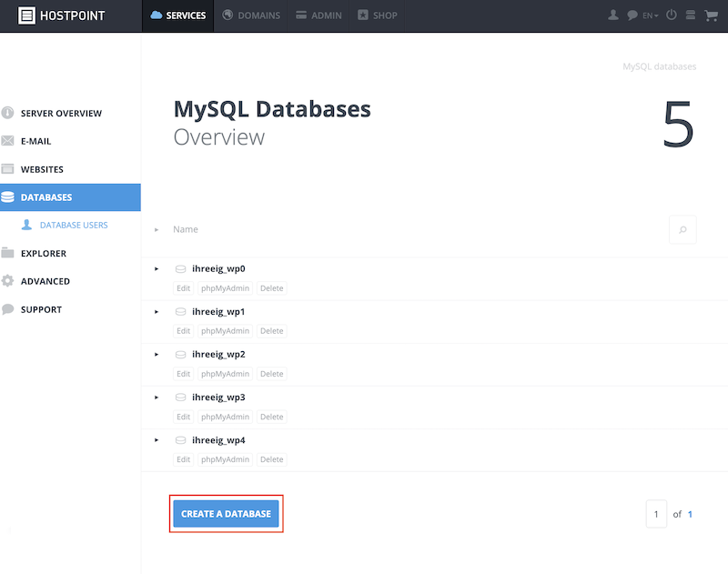The height and width of the screenshot is (574, 728).
Task: Click the user account icon
Action: tap(612, 15)
